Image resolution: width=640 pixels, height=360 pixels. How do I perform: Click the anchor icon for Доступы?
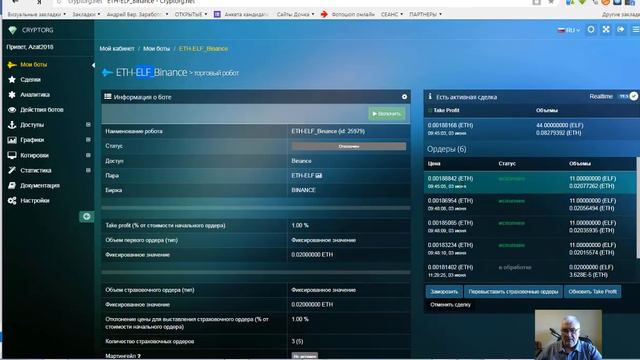click(x=12, y=125)
